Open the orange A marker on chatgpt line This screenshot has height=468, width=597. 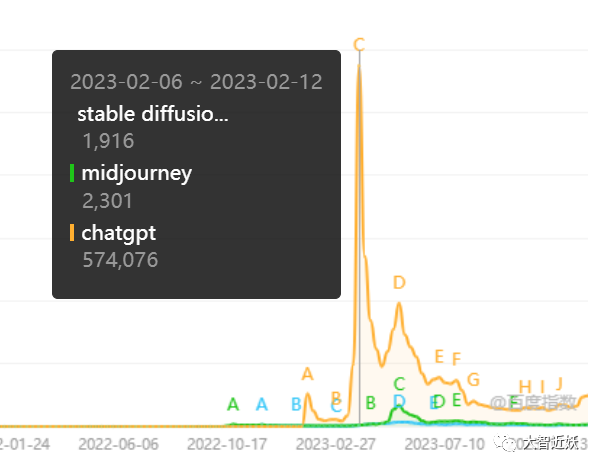click(x=307, y=374)
